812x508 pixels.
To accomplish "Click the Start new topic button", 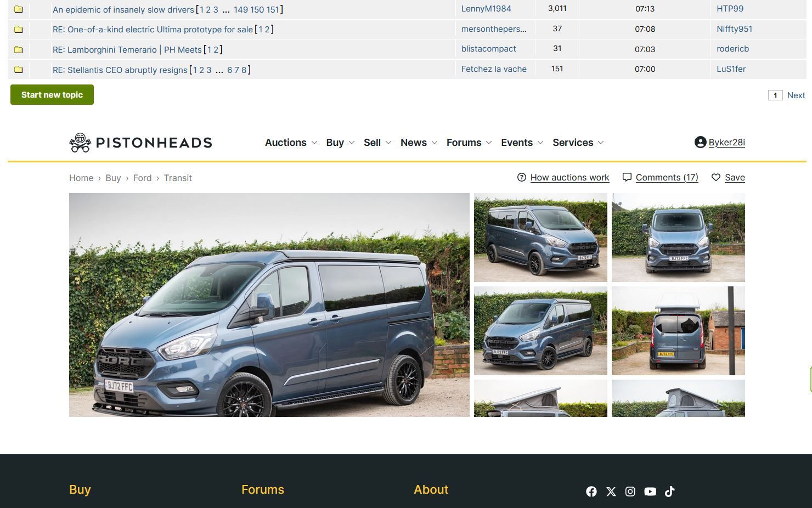I will (x=52, y=94).
